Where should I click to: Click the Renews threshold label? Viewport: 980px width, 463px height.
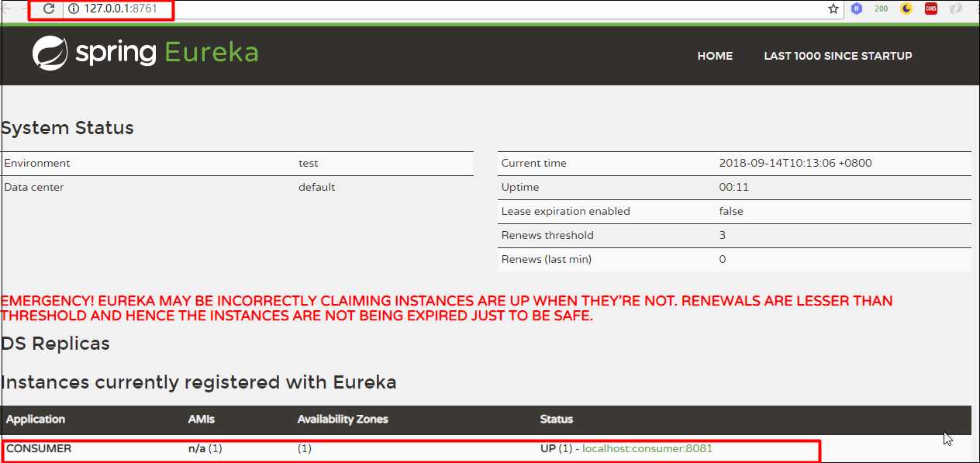tap(547, 235)
